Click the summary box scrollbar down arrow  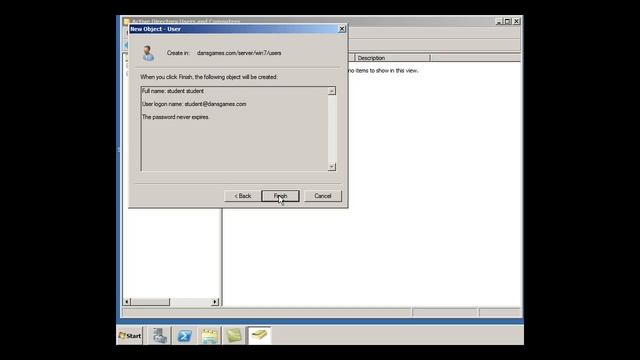tap(332, 167)
